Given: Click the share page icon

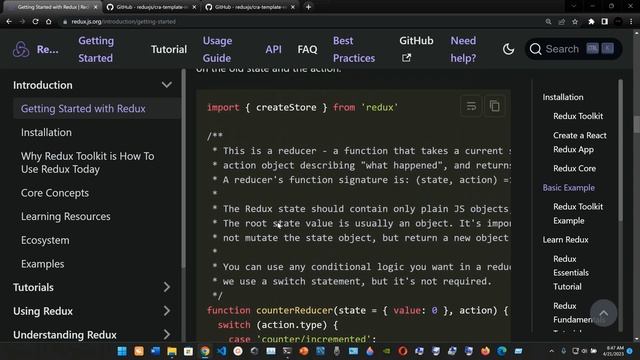Looking at the screenshot, I should tap(562, 22).
